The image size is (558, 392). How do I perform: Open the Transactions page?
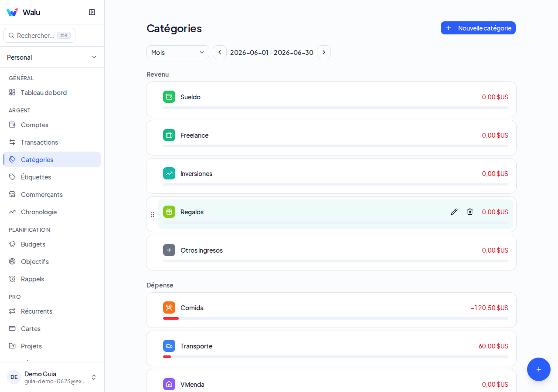click(x=52, y=142)
